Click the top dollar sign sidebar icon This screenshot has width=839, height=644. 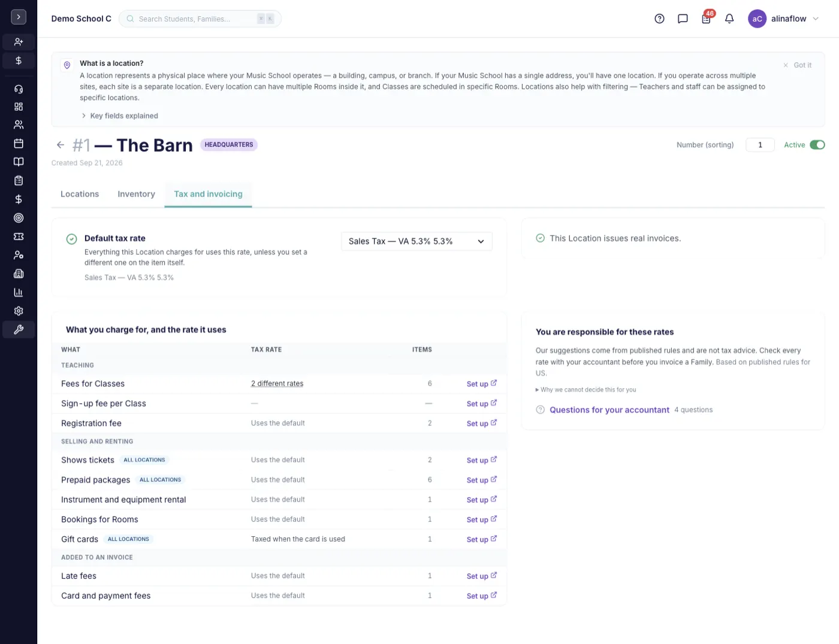click(19, 61)
